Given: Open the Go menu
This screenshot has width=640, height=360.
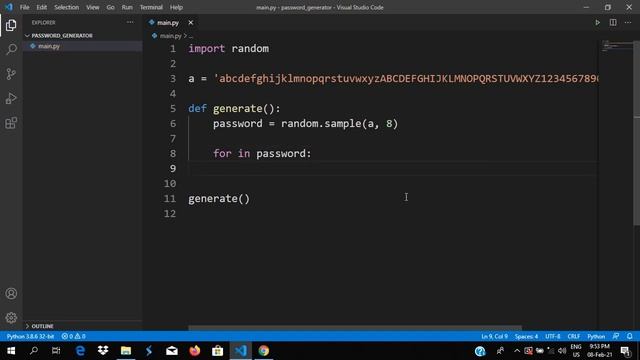Looking at the screenshot, I should (x=110, y=7).
